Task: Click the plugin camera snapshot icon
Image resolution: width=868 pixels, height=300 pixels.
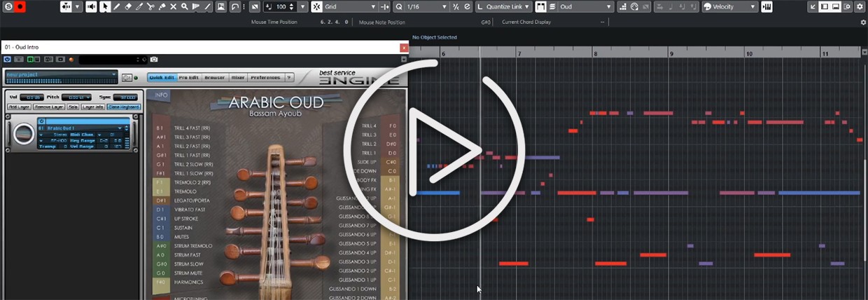Action: click(x=153, y=60)
